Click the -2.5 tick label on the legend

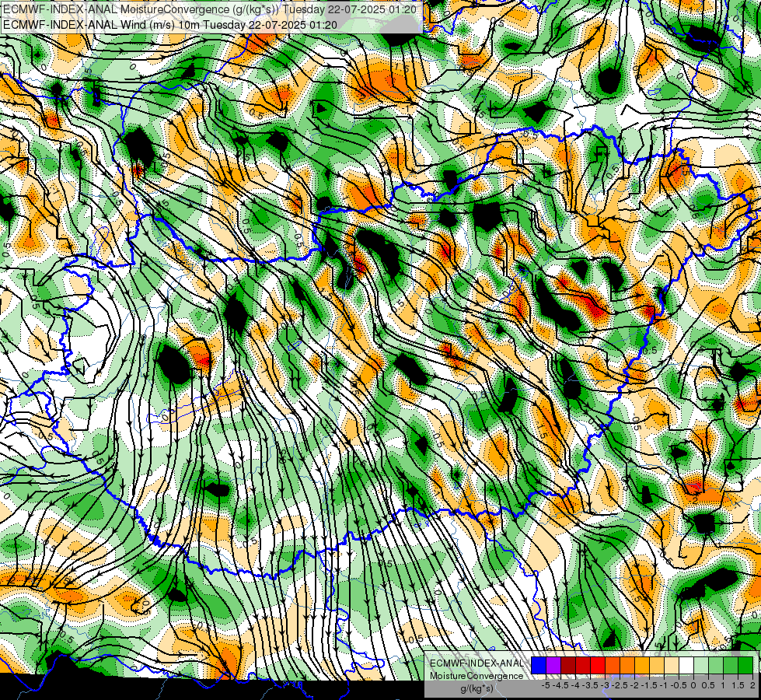pos(620,685)
